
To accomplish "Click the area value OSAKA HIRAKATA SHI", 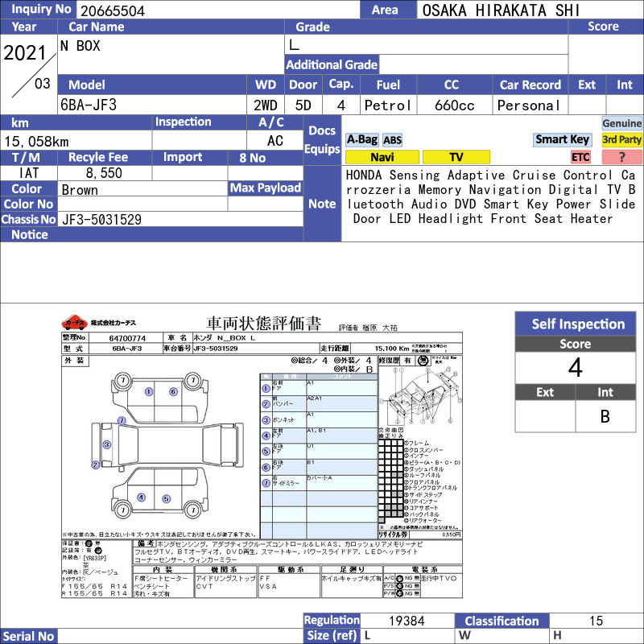I will pyautogui.click(x=501, y=10).
